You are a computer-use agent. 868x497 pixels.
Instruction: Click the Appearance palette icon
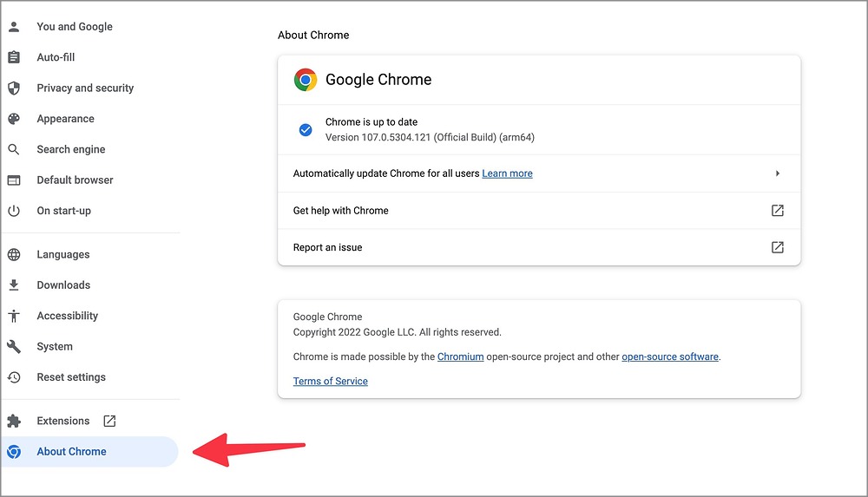tap(14, 119)
